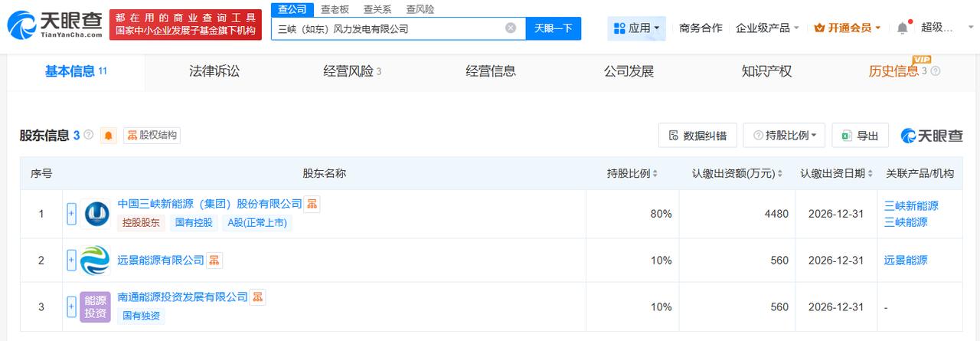Open the 持股比例 filter dropdown button
980x341 pixels.
pyautogui.click(x=784, y=136)
